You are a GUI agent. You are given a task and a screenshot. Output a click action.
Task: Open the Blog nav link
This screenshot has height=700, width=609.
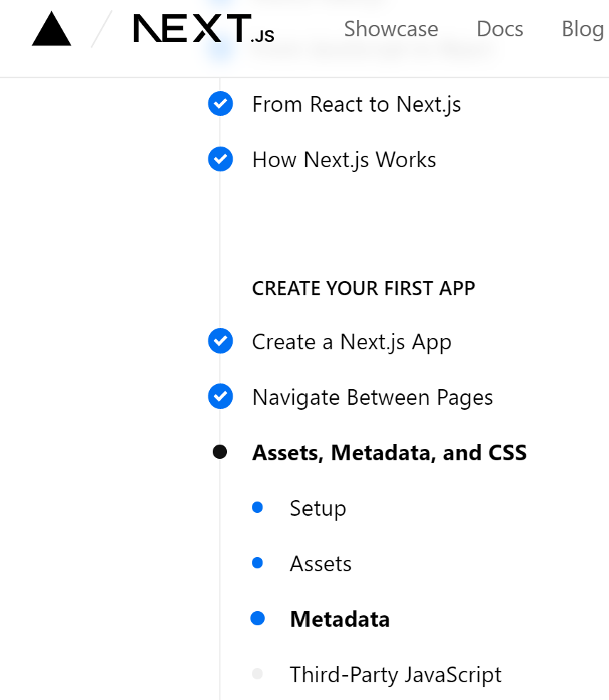(582, 29)
